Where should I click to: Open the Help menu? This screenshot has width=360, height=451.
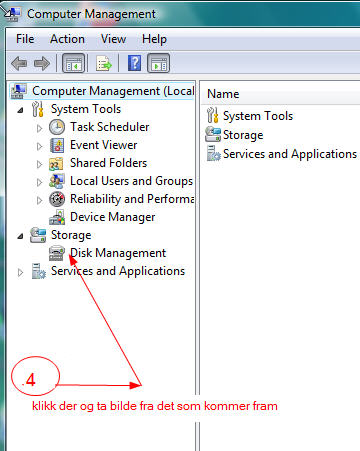154,39
